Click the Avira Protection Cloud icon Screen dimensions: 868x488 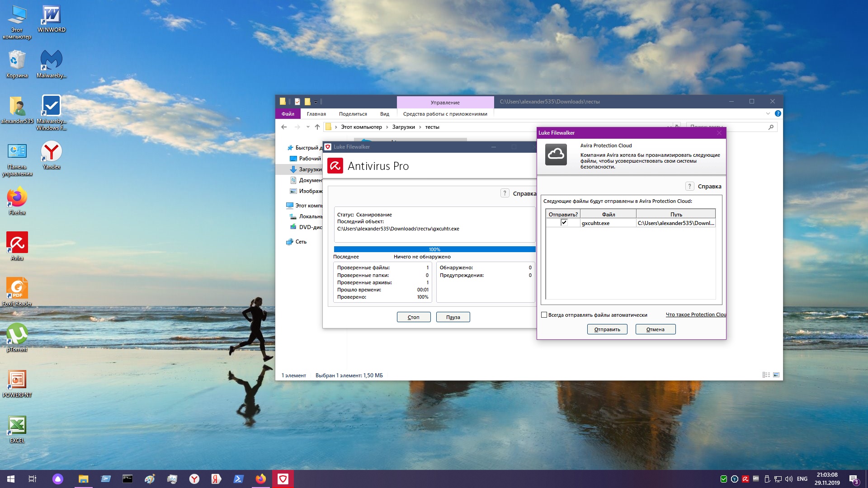click(556, 155)
